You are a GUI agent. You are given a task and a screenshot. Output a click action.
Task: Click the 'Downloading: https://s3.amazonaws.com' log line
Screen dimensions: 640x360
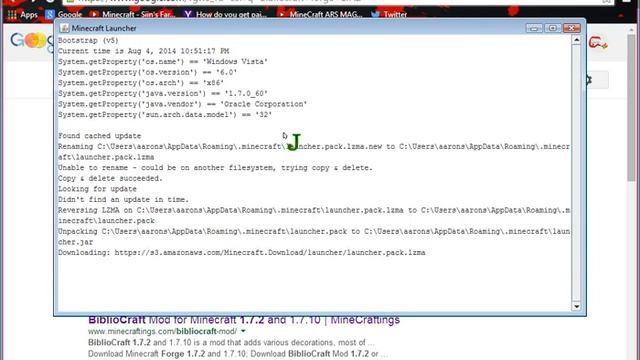242,253
